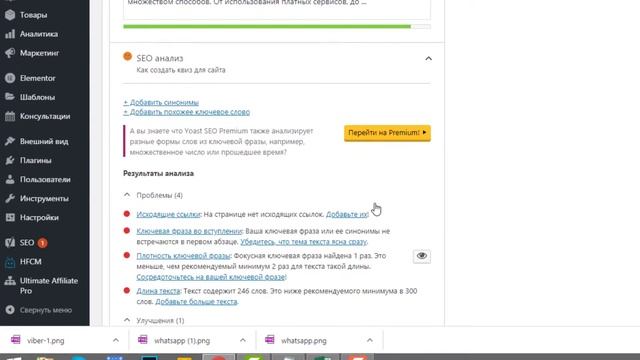
Task: Click the Инструменты wrench icon
Action: pos(10,199)
